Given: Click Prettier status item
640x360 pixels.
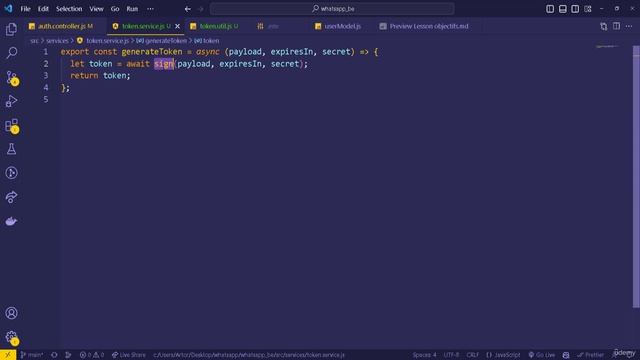Looking at the screenshot, I should click(590, 355).
